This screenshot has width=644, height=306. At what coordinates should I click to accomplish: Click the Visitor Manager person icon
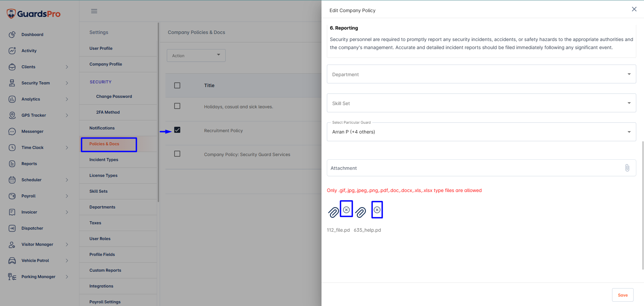click(x=12, y=244)
